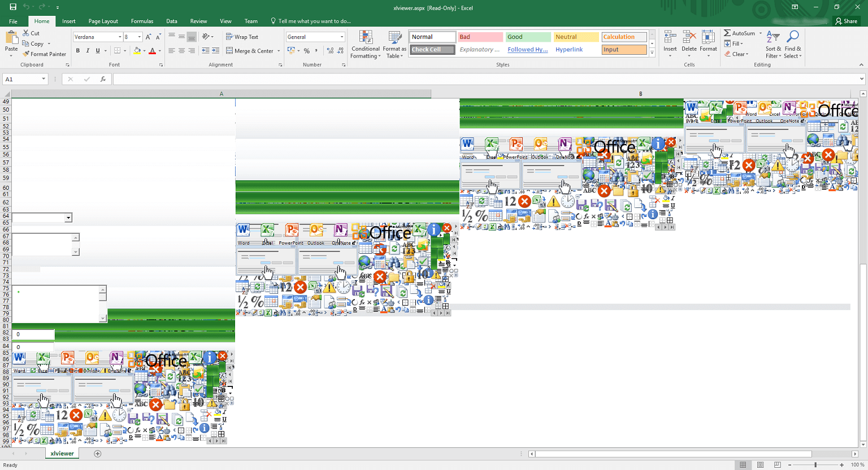The height and width of the screenshot is (470, 868).
Task: Open Find & Select menu
Action: pos(793,45)
